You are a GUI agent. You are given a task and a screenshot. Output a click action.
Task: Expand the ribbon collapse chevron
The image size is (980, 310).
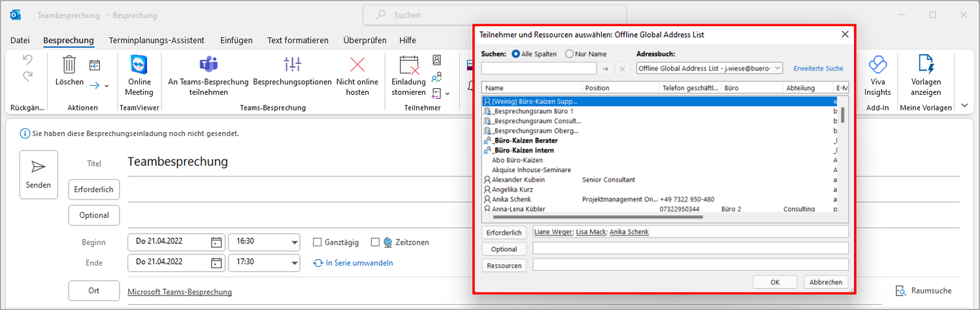tap(965, 106)
